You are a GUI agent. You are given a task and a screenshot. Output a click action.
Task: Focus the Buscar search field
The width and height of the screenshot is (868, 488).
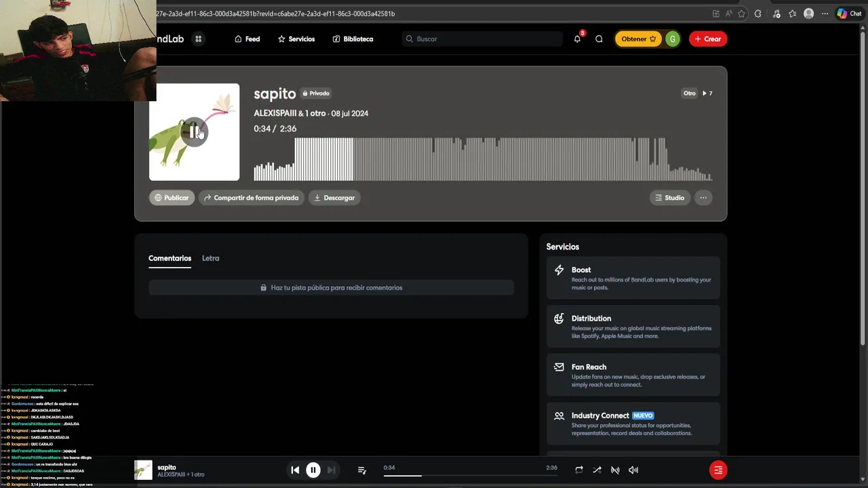point(482,39)
